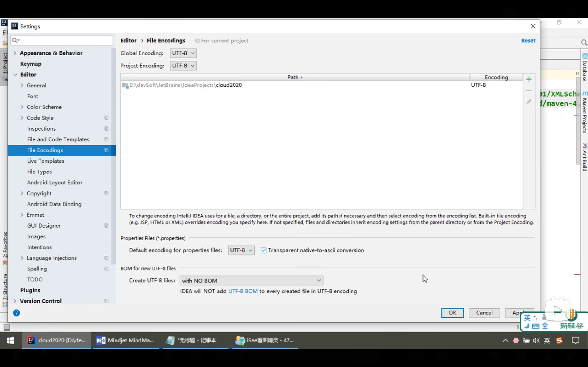Open Mindjet MindManager from taskbar
The width and height of the screenshot is (588, 367).
126,340
